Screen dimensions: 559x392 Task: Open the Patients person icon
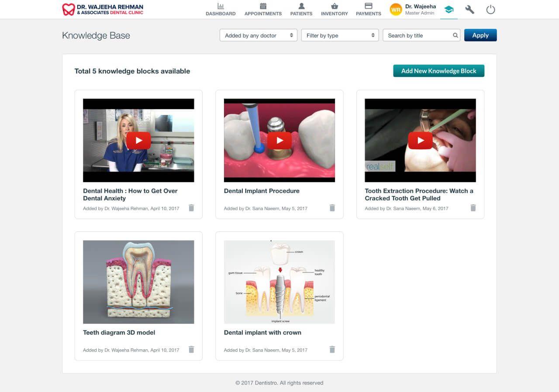[x=301, y=6]
